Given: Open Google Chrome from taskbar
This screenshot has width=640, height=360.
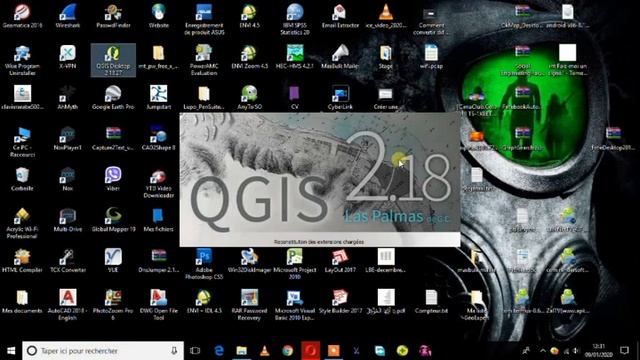Looking at the screenshot, I should [287, 351].
